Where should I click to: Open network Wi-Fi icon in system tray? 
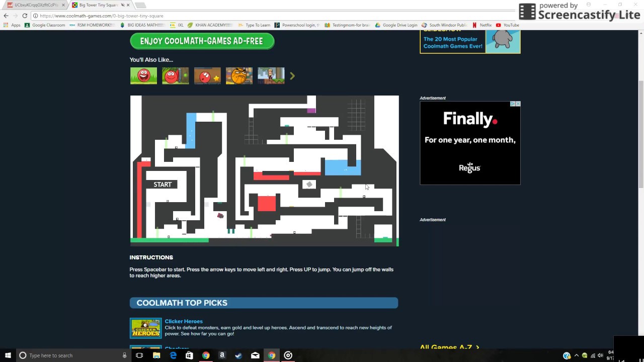[592, 355]
